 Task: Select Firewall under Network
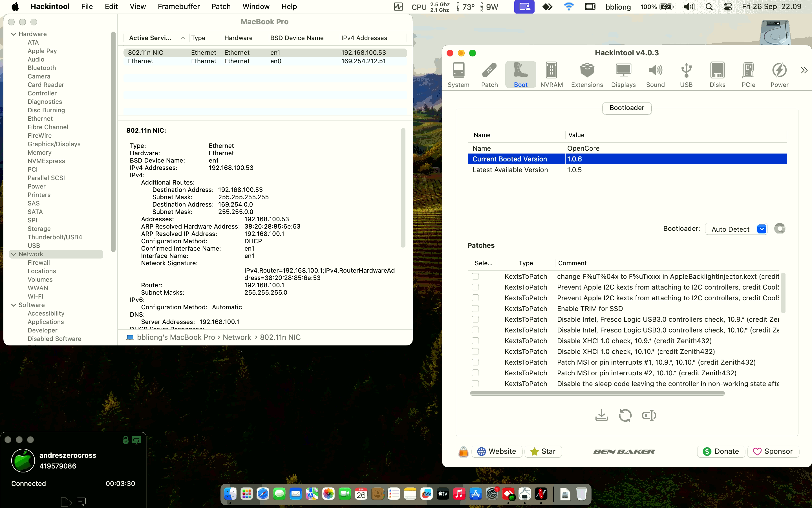[39, 263]
